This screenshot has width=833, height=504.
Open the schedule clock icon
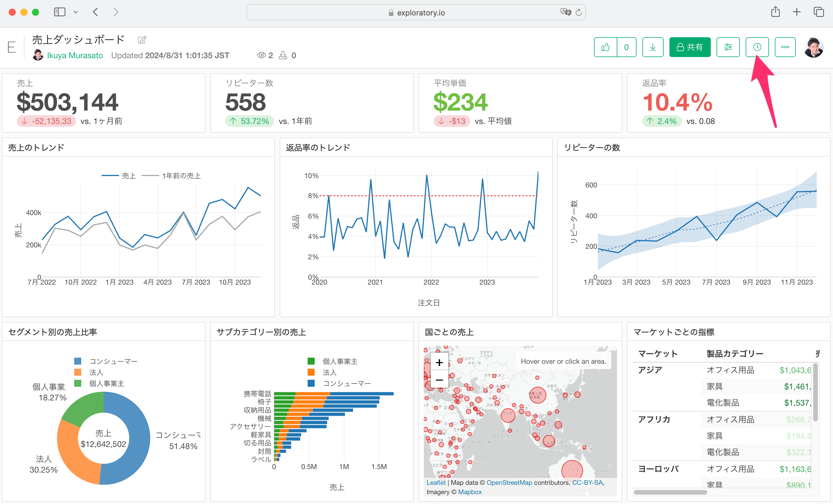coord(757,47)
